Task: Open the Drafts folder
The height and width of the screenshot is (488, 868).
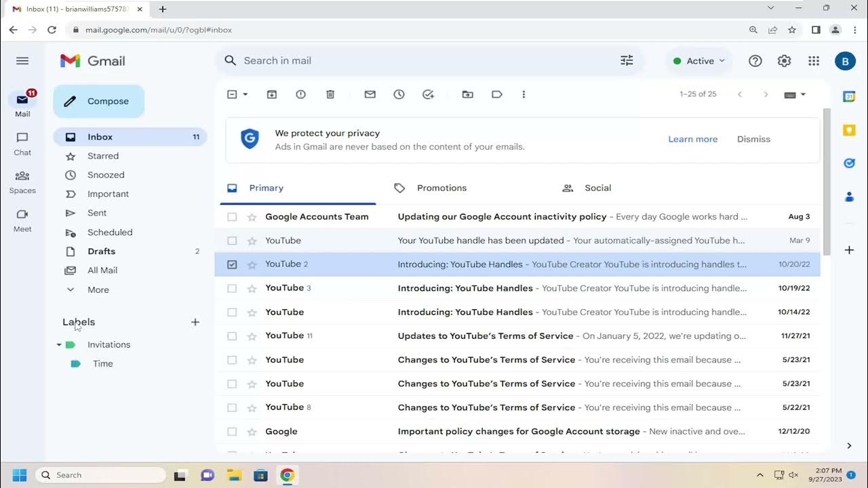Action: 130,251
